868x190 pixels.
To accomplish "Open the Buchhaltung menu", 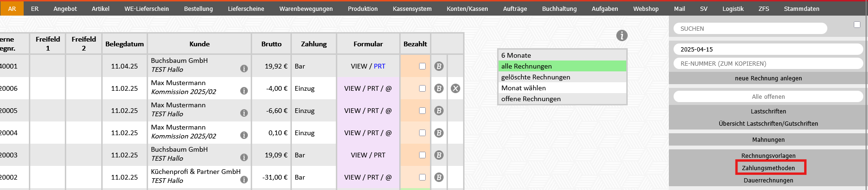I will pos(559,9).
